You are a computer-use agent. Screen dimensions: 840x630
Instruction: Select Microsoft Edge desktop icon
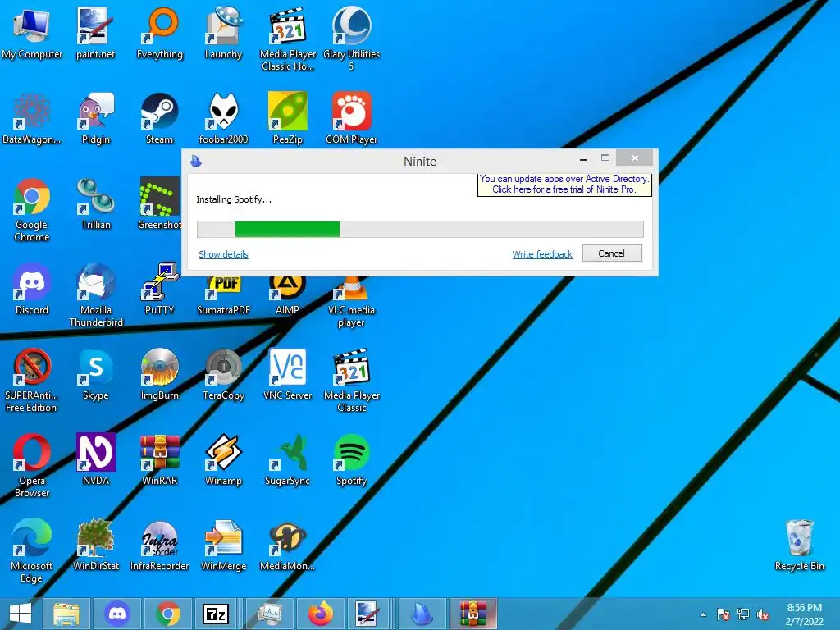[32, 551]
